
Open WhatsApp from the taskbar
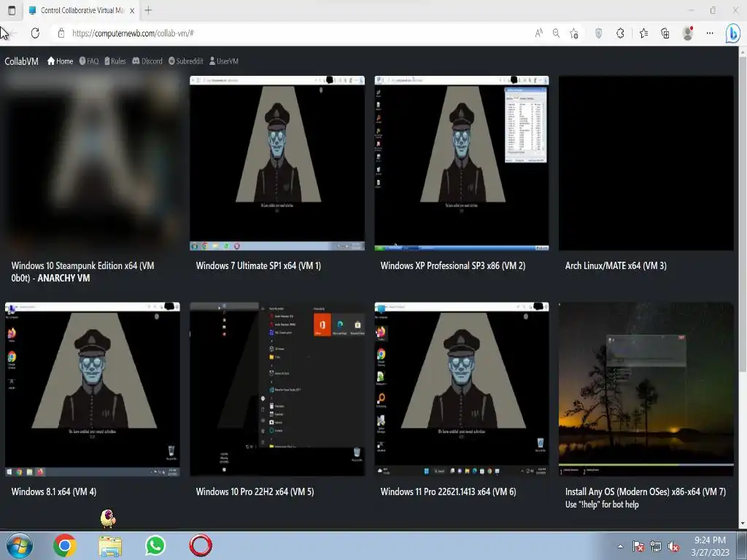coord(155,545)
